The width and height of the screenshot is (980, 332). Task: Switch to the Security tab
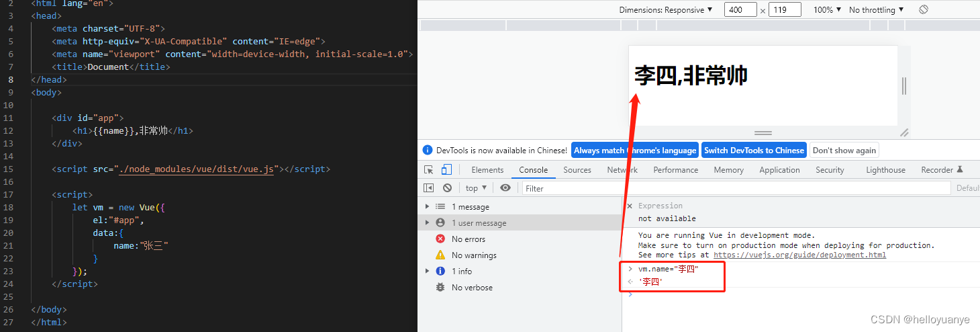coord(830,170)
